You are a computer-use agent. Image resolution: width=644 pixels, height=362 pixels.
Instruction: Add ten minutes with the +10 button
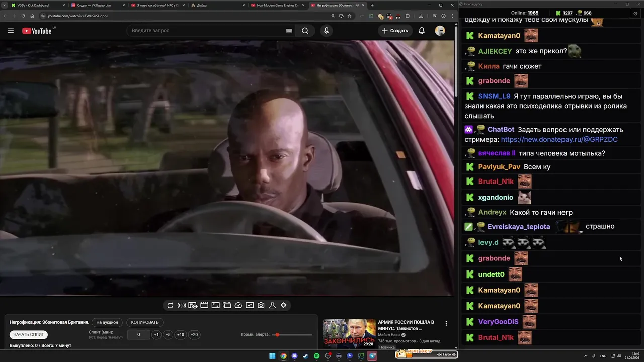(181, 335)
